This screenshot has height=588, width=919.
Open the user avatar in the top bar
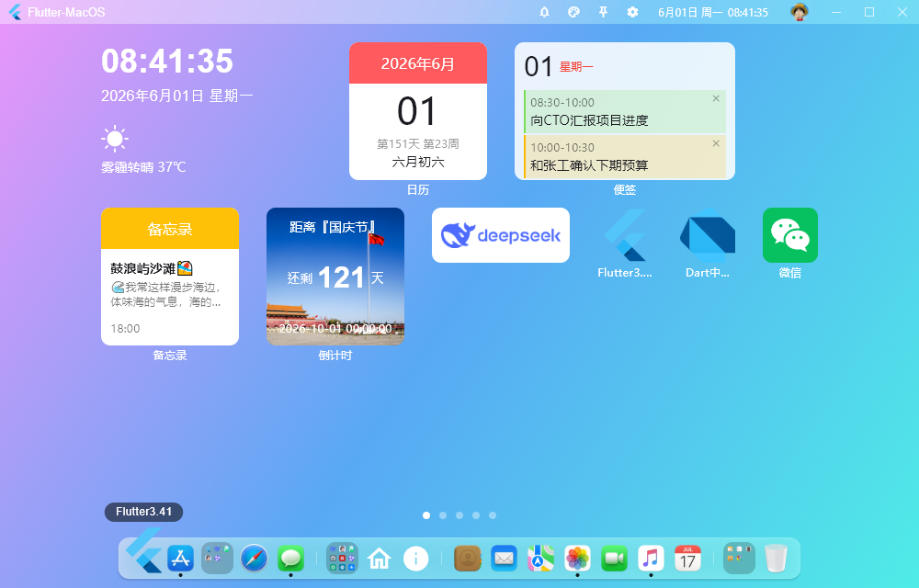pos(800,12)
